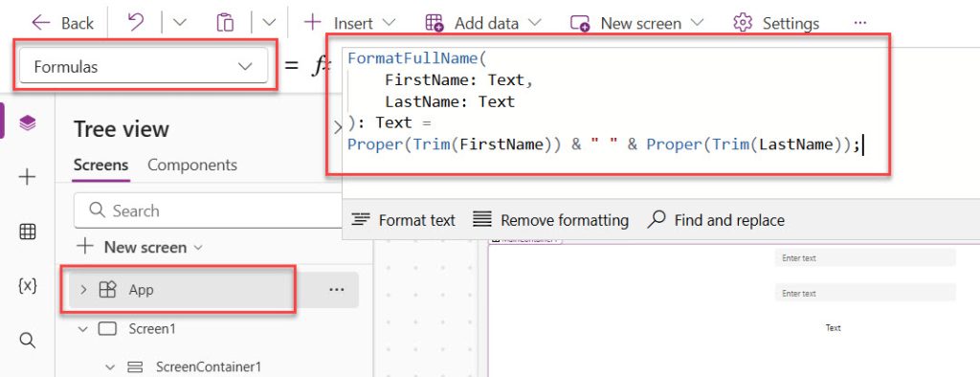
Task: Go back using the Back arrow
Action: click(62, 23)
